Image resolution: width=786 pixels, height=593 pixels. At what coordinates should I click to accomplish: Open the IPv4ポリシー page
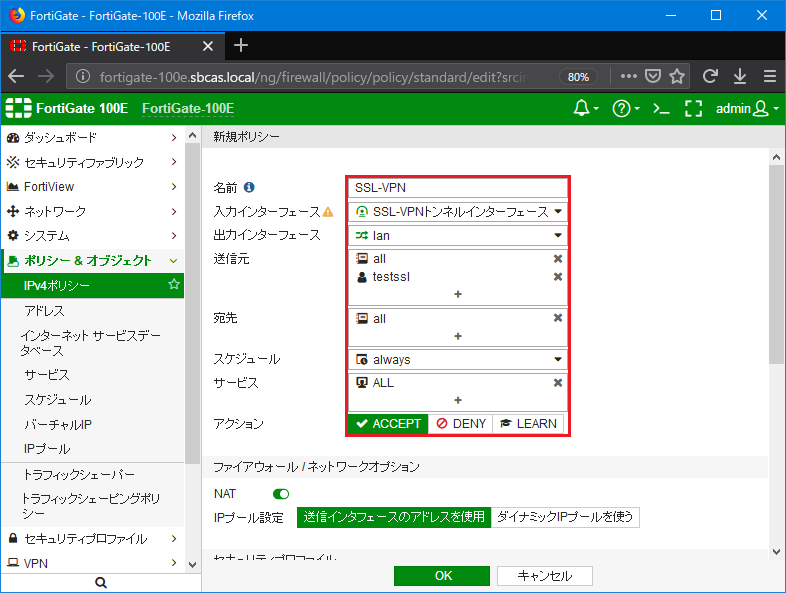tap(92, 285)
